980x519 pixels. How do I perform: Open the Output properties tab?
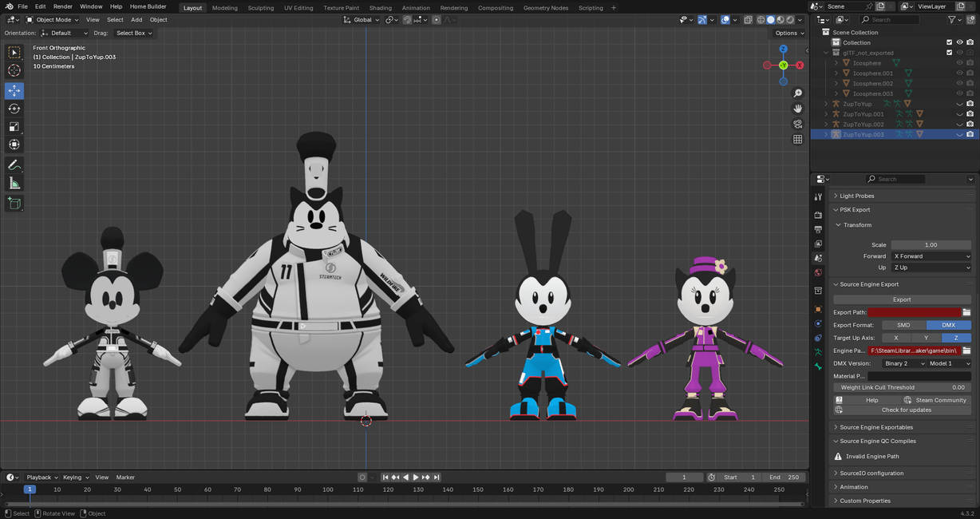[818, 229]
